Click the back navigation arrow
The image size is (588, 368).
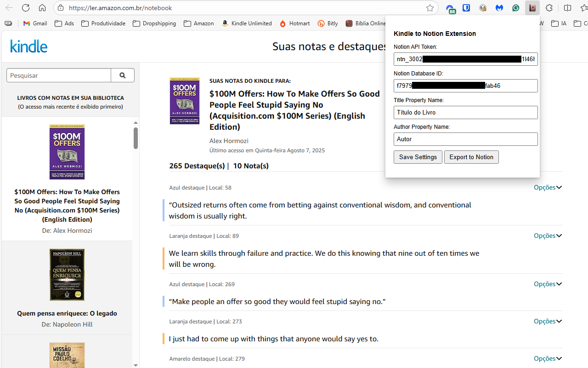coord(9,8)
